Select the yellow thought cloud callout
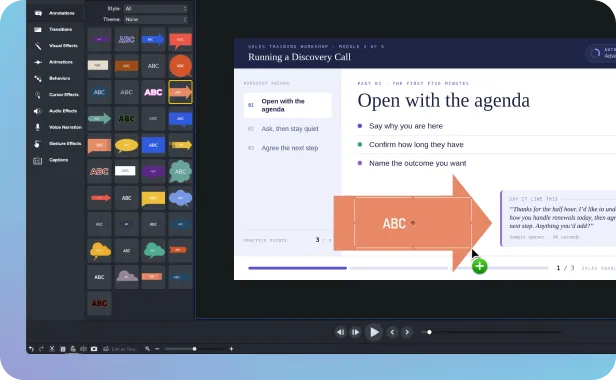The width and height of the screenshot is (616, 380). 99,251
